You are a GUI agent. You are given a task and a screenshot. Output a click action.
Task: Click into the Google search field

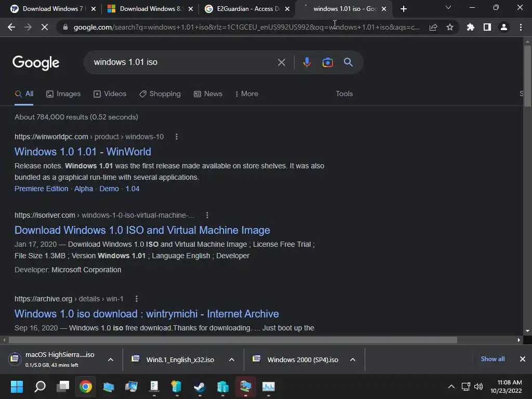coord(183,62)
